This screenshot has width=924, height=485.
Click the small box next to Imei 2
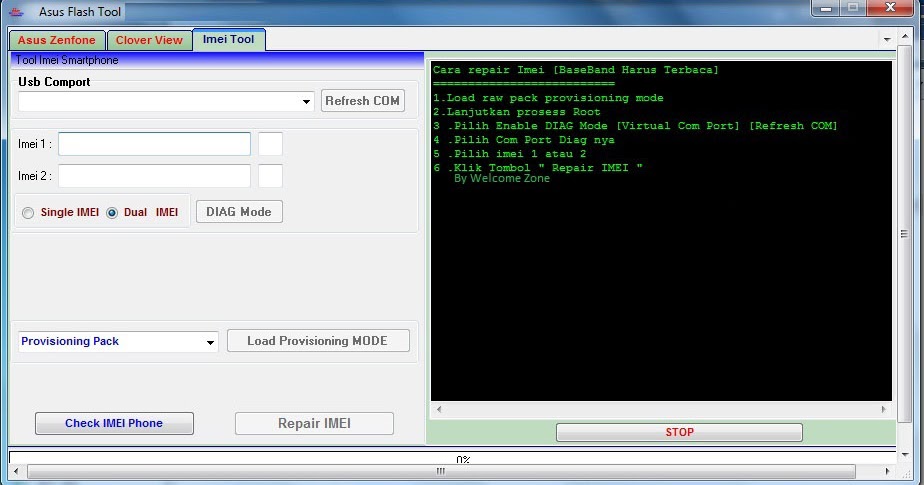pos(270,176)
